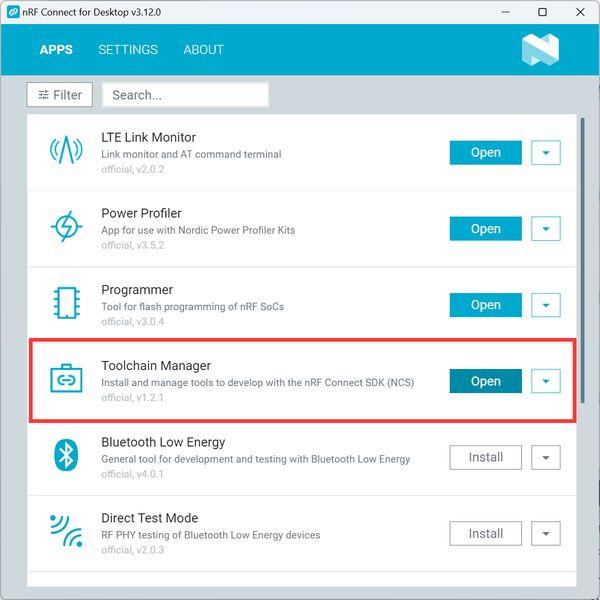Image resolution: width=600 pixels, height=600 pixels.
Task: Click the app list vertical scrollbar
Action: click(x=582, y=260)
